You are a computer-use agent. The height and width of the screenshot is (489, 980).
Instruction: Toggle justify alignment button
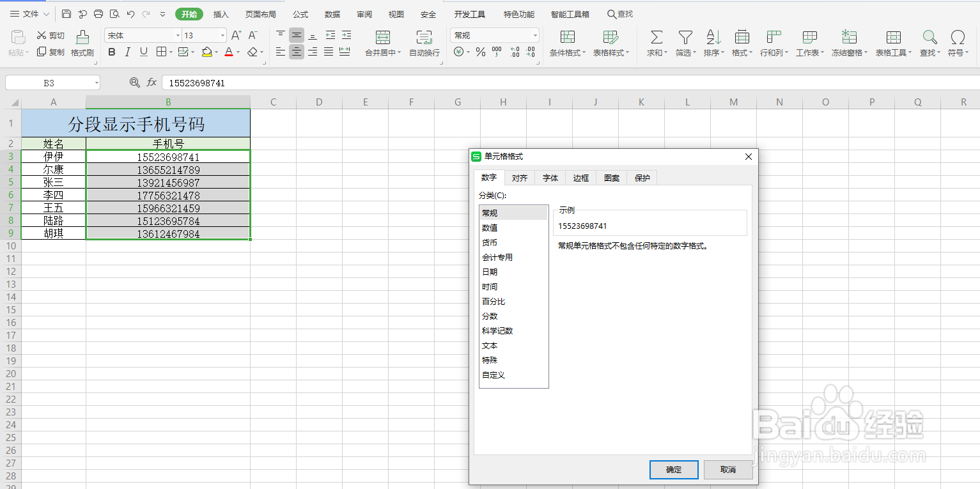click(x=329, y=52)
